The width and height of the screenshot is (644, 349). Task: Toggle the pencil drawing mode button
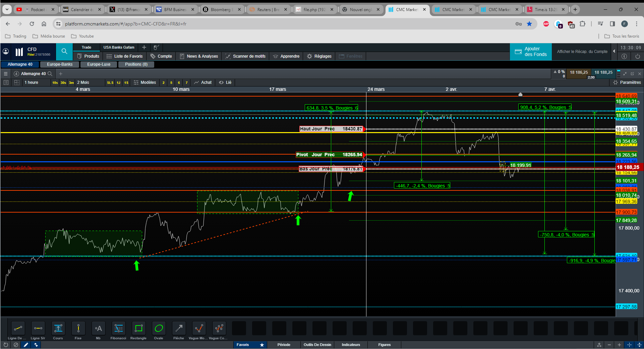pyautogui.click(x=26, y=345)
